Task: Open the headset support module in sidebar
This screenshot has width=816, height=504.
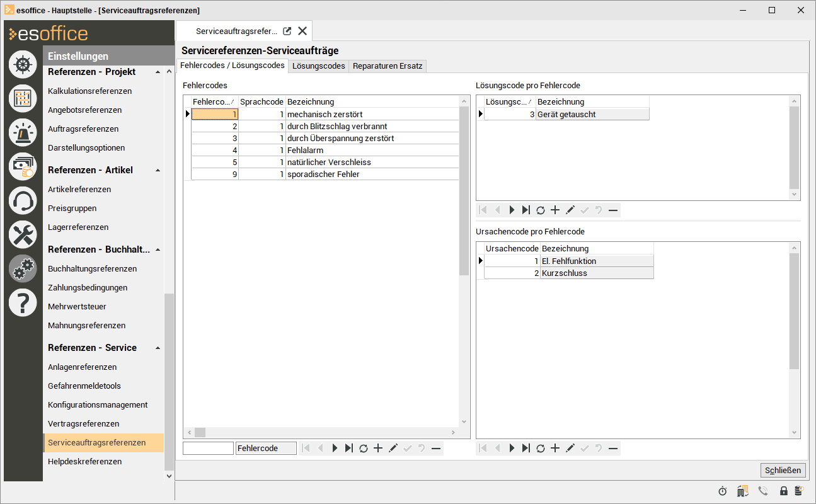Action: pos(23,201)
